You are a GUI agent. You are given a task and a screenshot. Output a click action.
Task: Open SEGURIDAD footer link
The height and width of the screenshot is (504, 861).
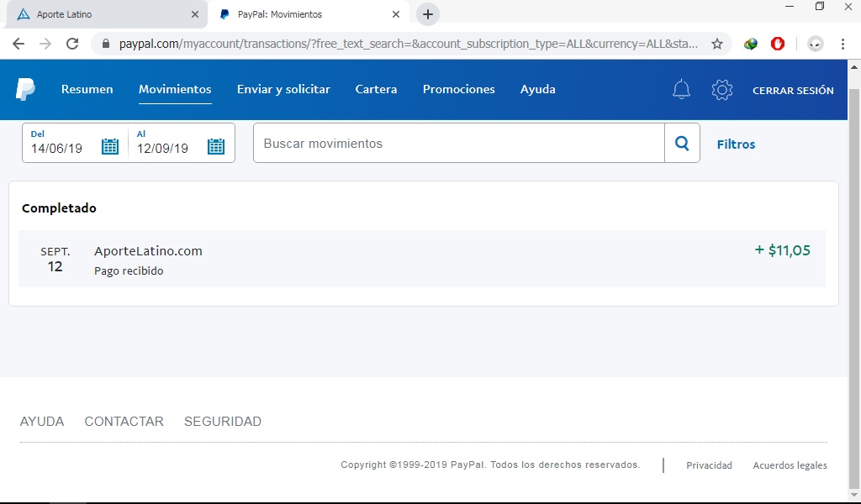pyautogui.click(x=222, y=421)
